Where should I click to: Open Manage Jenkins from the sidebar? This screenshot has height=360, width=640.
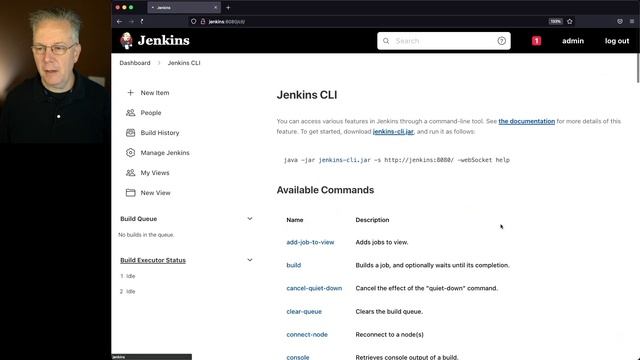[165, 153]
